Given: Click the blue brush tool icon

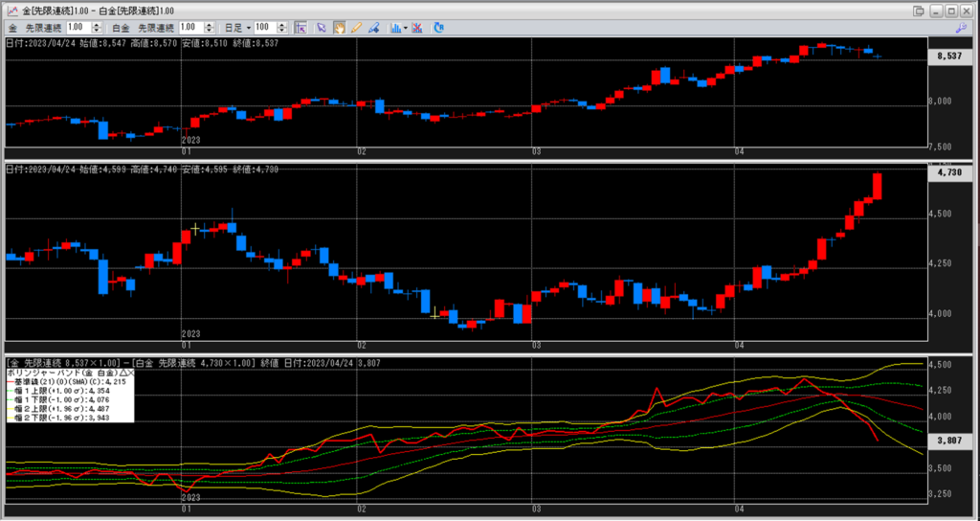Looking at the screenshot, I should click(373, 28).
